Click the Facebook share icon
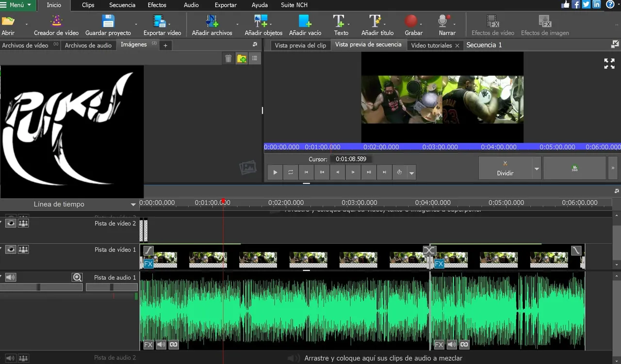This screenshot has height=364, width=621. [x=576, y=4]
